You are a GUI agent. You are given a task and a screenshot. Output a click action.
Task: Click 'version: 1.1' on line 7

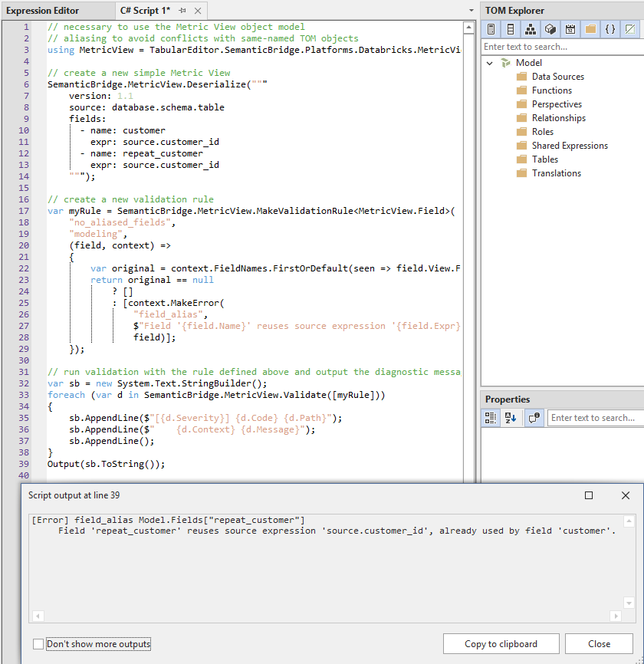pos(101,96)
